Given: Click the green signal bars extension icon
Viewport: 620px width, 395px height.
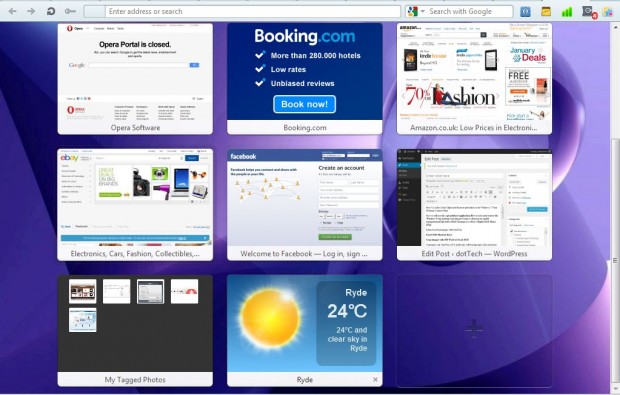Looking at the screenshot, I should [x=567, y=11].
